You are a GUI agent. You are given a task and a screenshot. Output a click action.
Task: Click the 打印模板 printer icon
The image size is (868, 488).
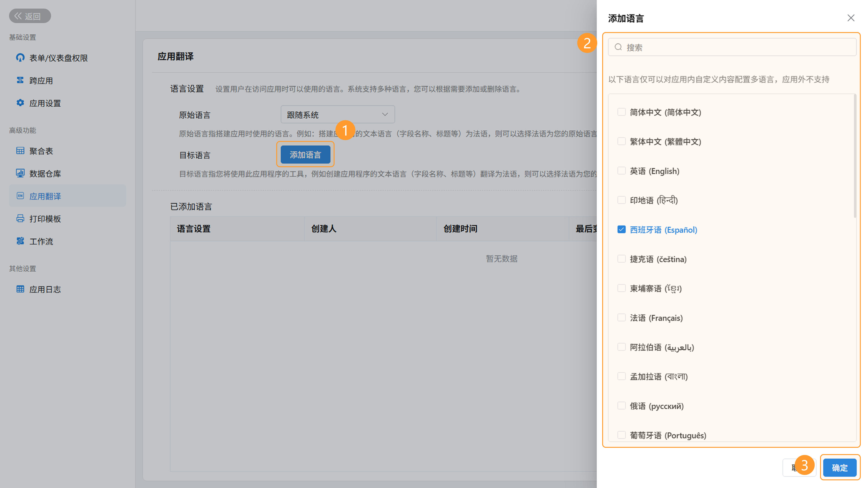[20, 218]
